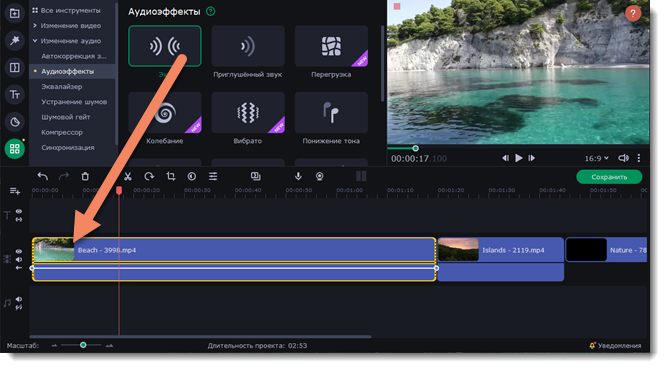Click the Масштаб zoom slider handle
The image size is (665, 368).
(x=83, y=345)
